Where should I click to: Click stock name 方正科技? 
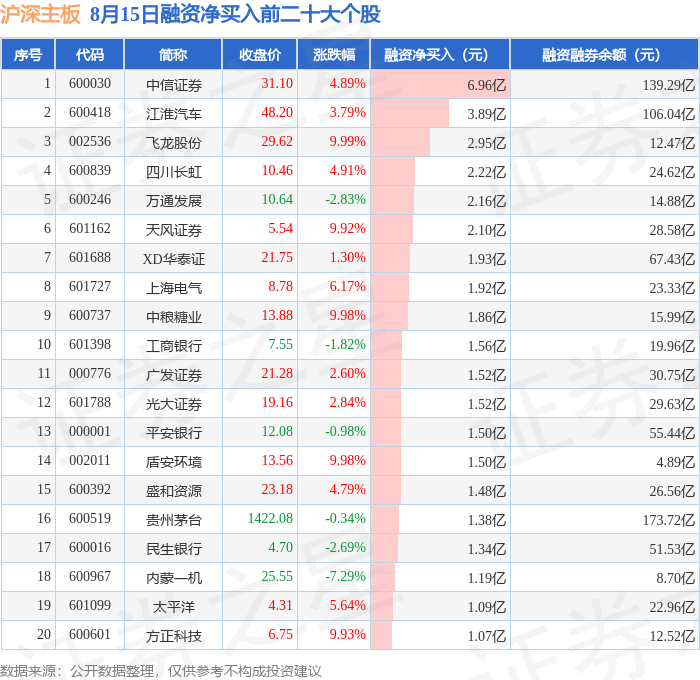[x=174, y=636]
